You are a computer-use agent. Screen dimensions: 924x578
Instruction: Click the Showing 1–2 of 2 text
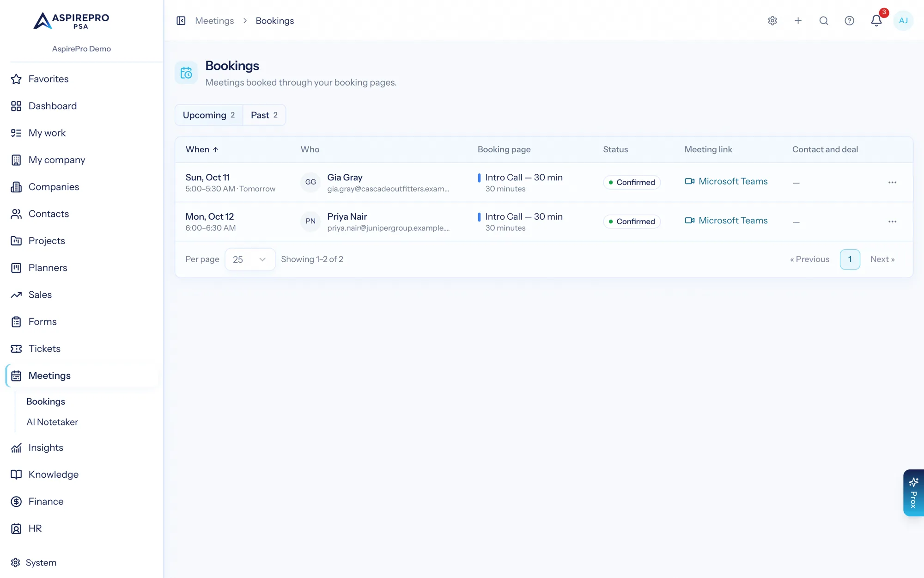(x=312, y=259)
